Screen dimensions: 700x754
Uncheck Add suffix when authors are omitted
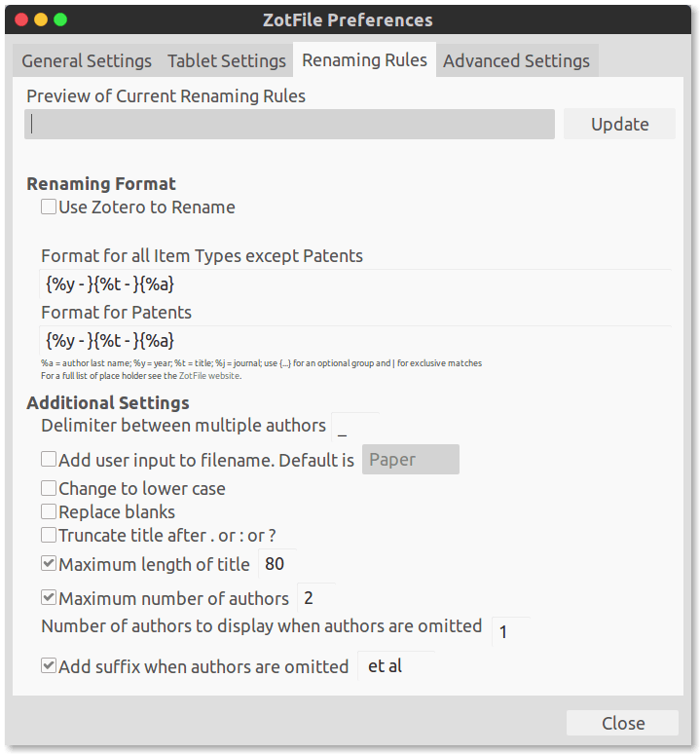(49, 666)
